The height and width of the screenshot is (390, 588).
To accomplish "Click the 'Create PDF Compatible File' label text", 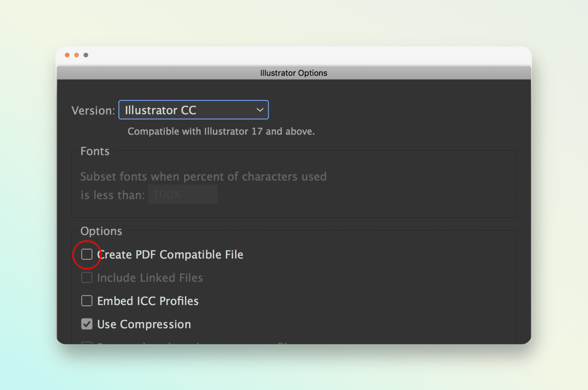I will 170,255.
